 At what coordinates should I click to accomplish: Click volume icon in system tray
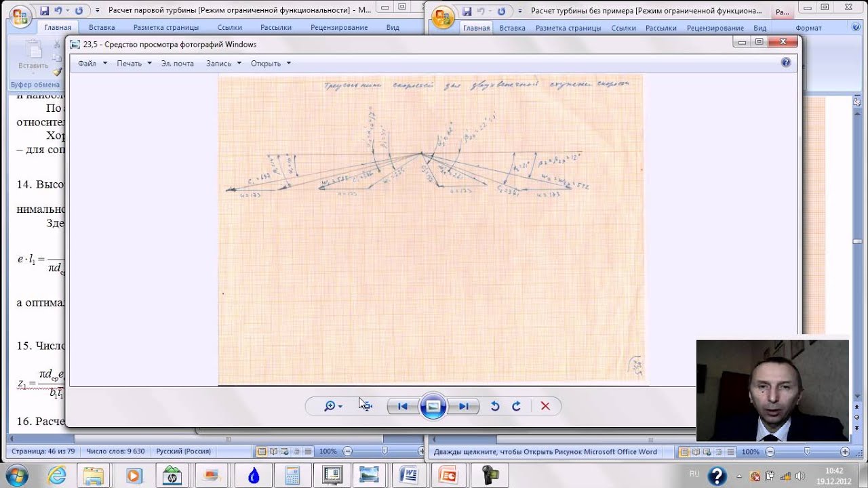point(799,476)
